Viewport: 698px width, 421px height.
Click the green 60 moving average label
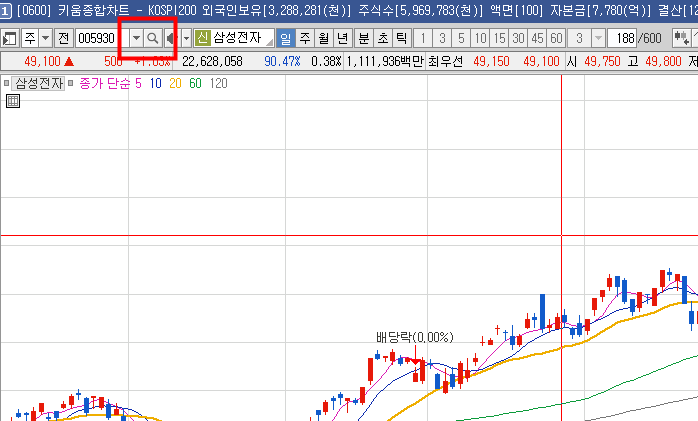[x=195, y=83]
